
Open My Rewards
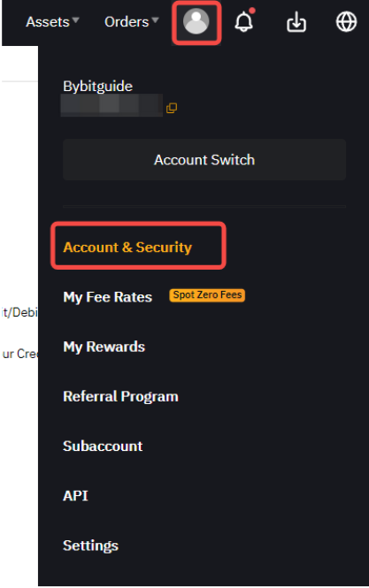(x=104, y=347)
